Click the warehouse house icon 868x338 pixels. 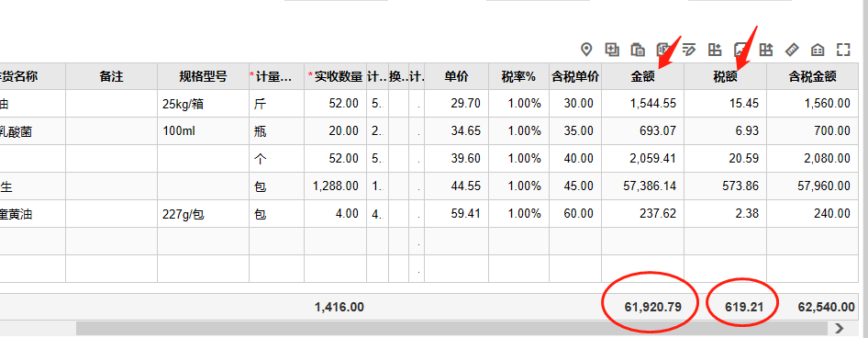(x=818, y=50)
